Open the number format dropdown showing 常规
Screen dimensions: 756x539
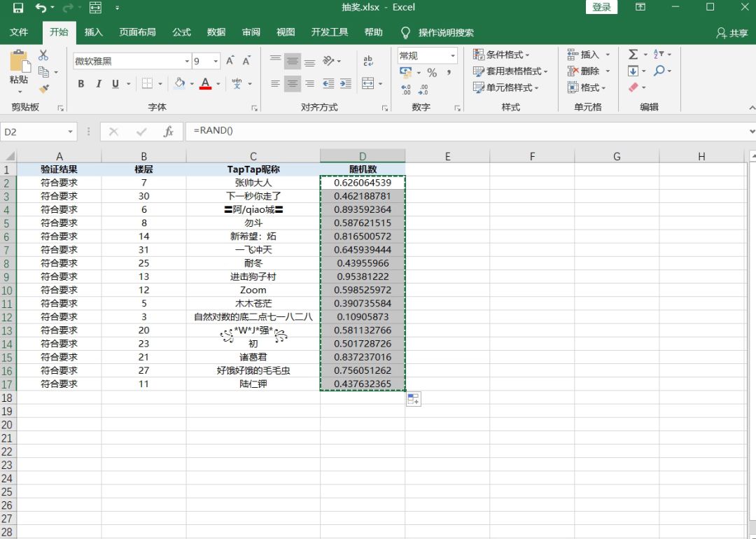tap(452, 56)
